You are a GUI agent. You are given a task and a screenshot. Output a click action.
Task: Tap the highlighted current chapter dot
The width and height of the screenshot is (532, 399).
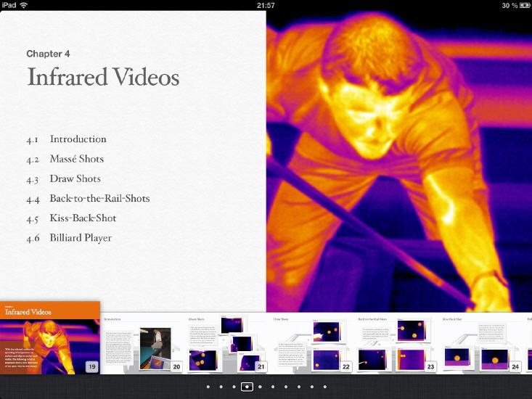[247, 387]
